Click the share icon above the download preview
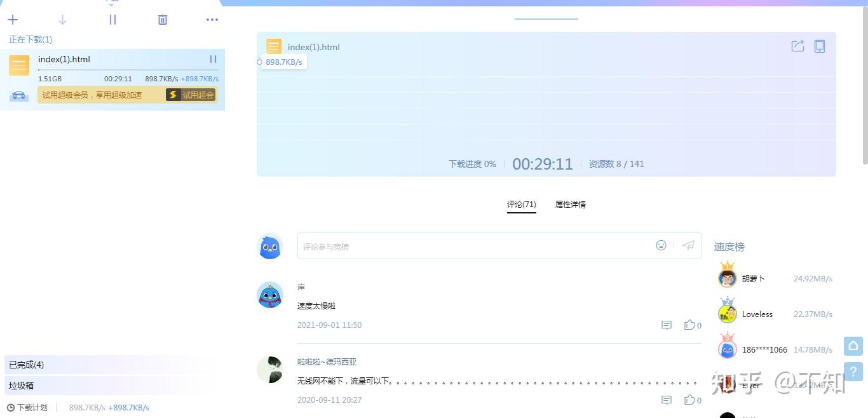 click(x=797, y=46)
